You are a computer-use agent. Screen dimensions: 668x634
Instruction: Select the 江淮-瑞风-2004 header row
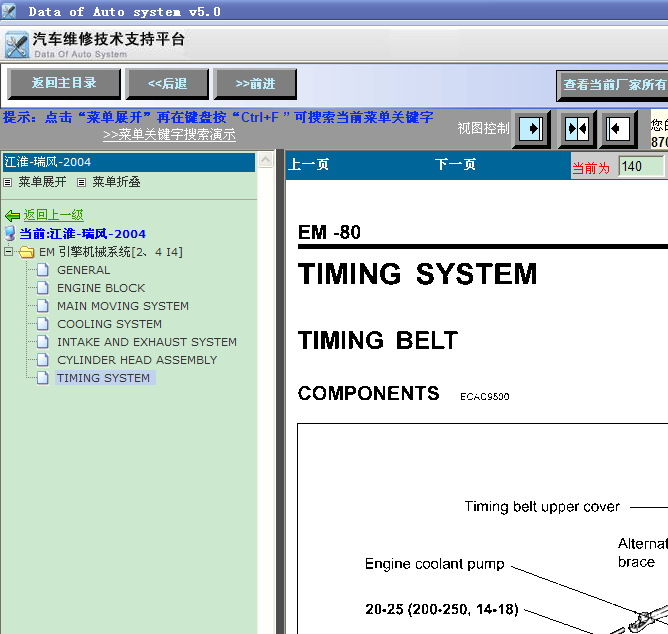pyautogui.click(x=129, y=162)
